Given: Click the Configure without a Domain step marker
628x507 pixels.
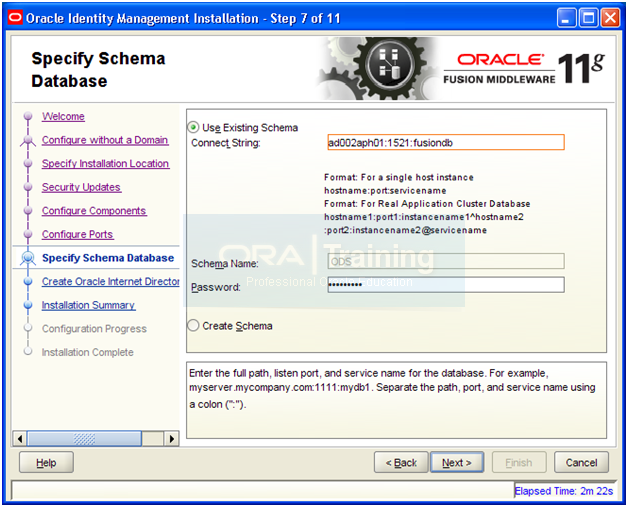Looking at the screenshot, I should click(28, 140).
